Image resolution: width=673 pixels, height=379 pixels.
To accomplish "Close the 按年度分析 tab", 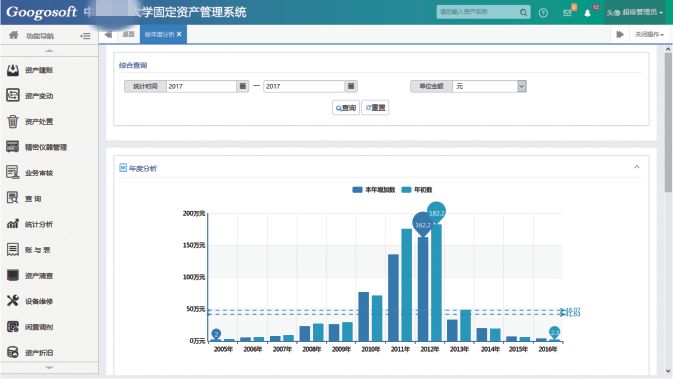I will coord(179,34).
